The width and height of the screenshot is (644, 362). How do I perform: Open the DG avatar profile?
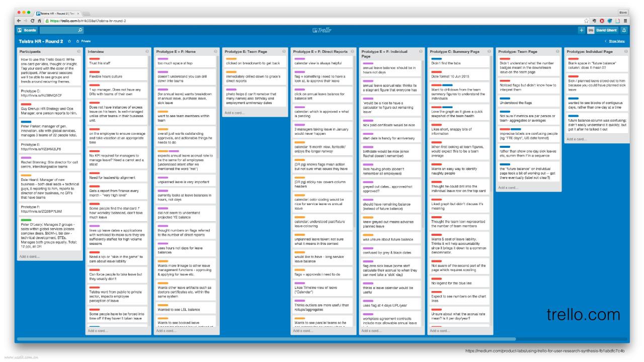(x=590, y=31)
